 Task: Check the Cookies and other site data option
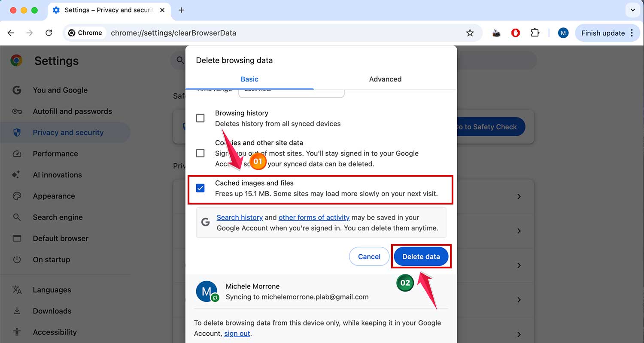click(x=200, y=153)
